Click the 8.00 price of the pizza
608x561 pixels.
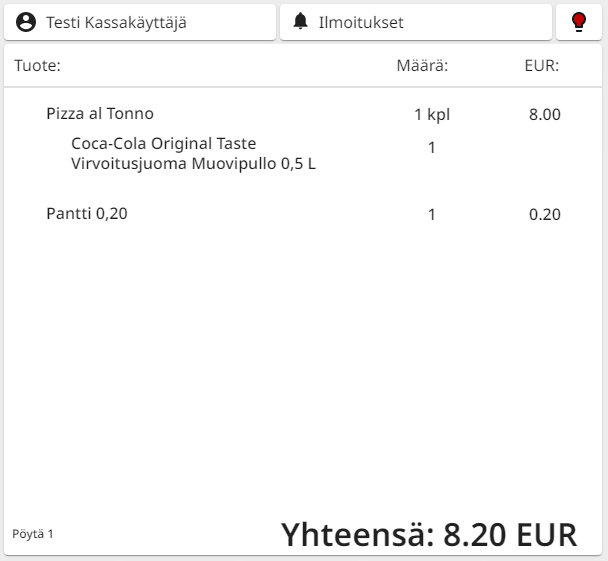click(x=544, y=114)
